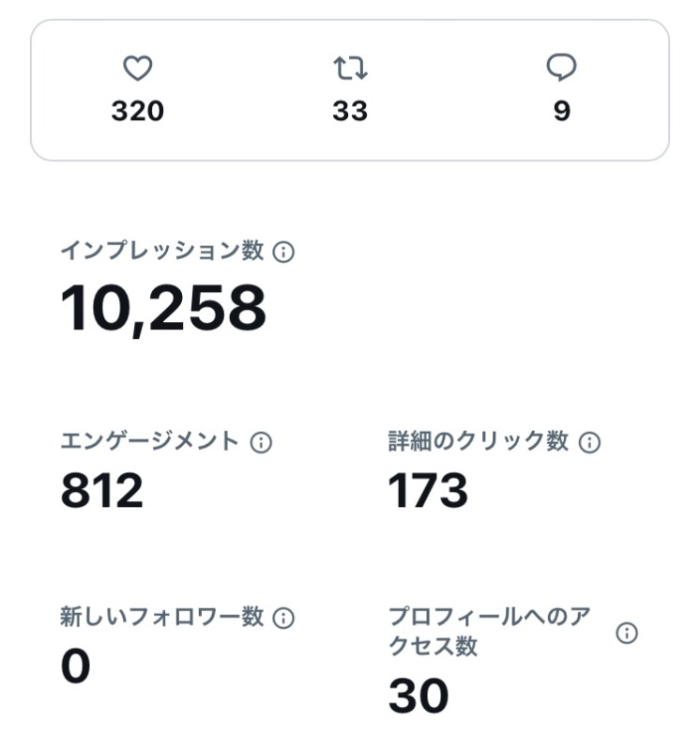Click the reply speech bubble icon
Screen dimensions: 700x751
(562, 68)
